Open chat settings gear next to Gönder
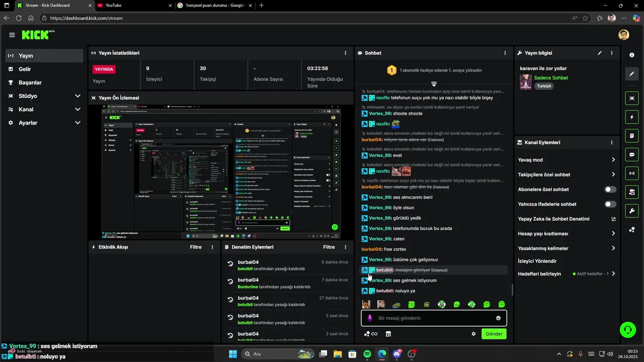644x362 pixels. (473, 334)
